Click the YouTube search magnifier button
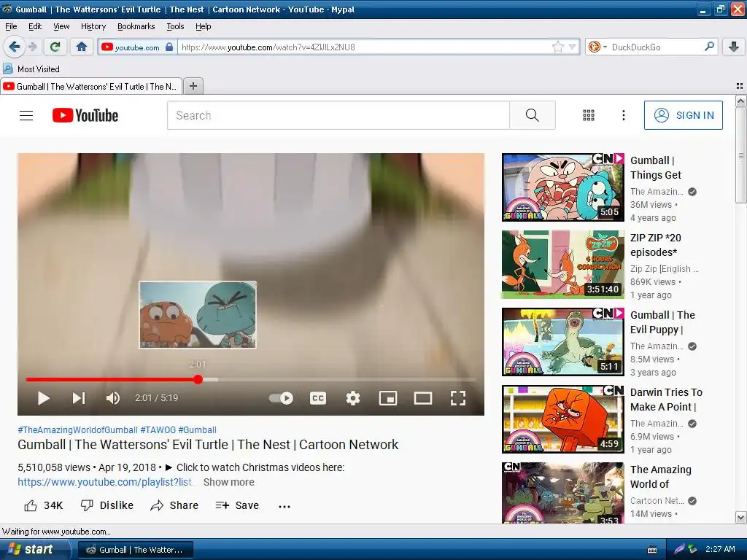 point(532,115)
